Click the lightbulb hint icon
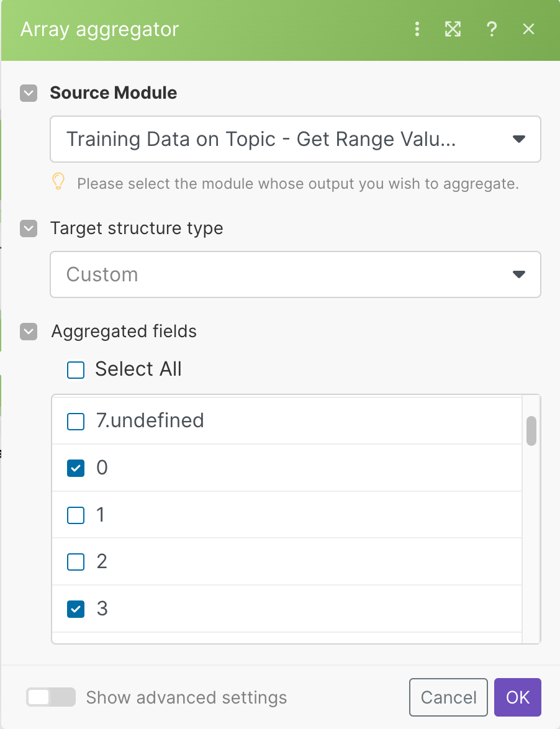 (x=58, y=182)
